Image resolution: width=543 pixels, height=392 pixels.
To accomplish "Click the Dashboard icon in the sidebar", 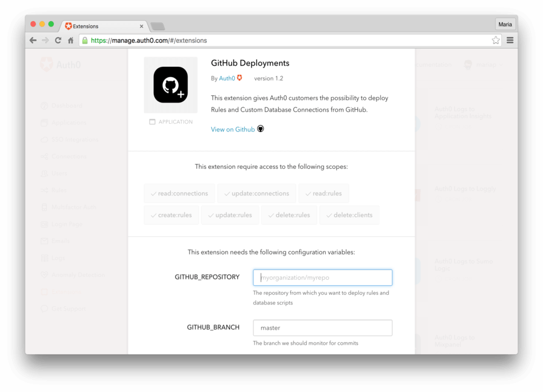I will coord(45,106).
